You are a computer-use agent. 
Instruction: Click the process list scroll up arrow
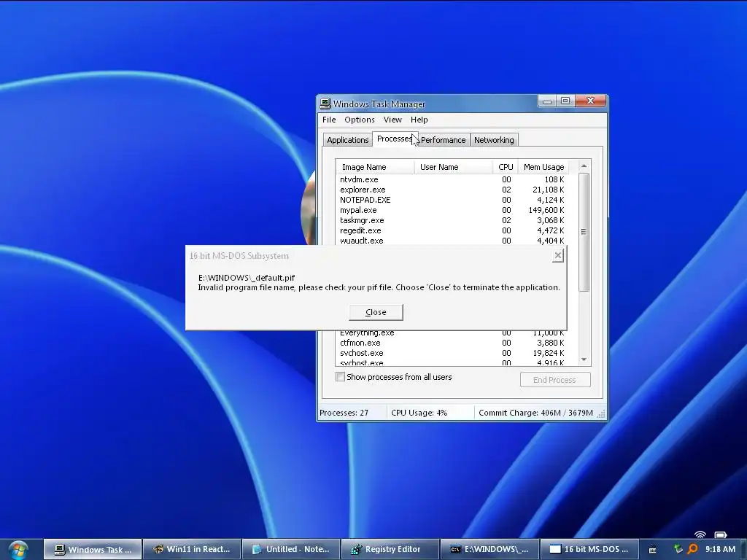(x=584, y=166)
